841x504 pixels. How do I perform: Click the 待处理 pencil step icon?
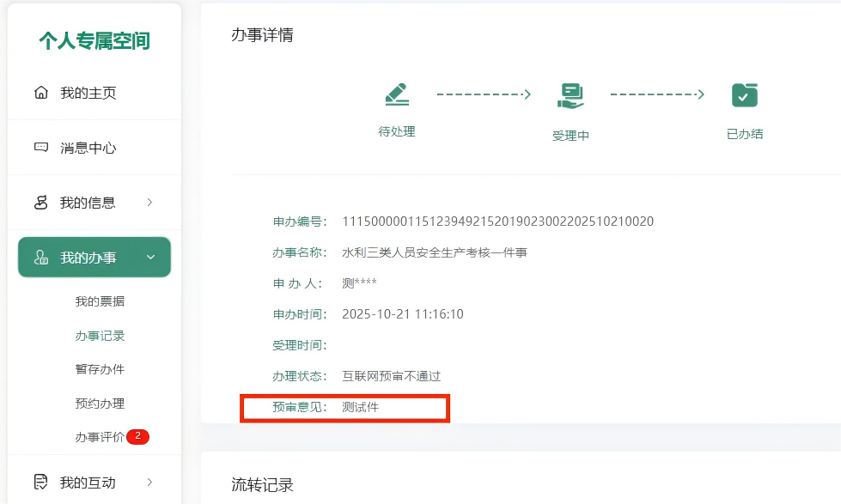(397, 94)
